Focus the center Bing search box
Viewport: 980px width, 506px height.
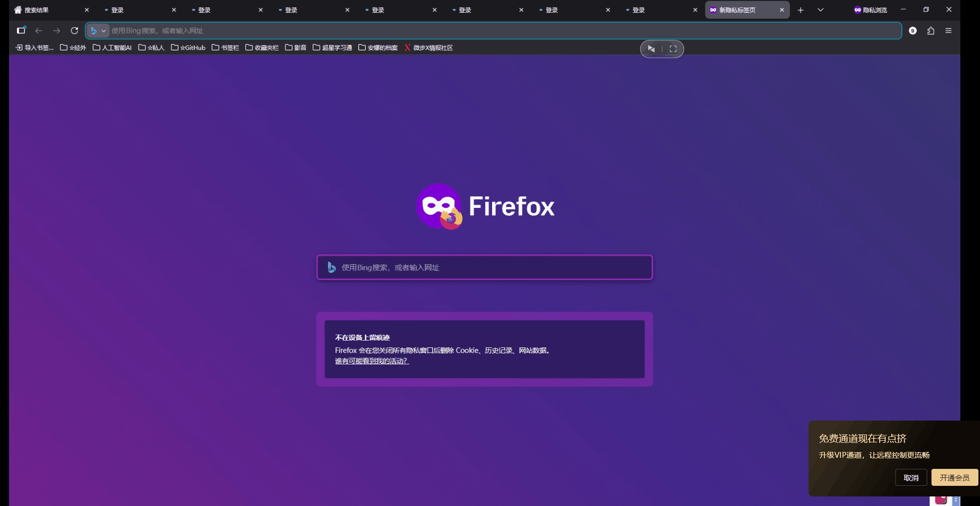point(485,267)
